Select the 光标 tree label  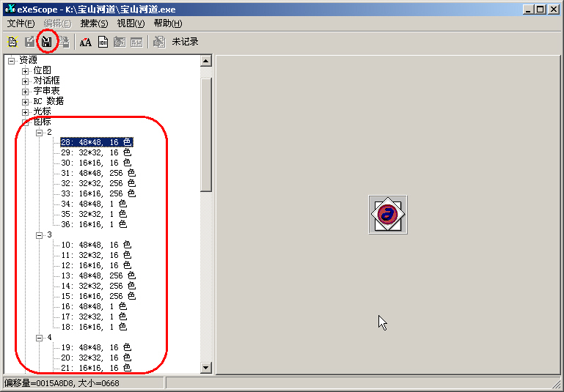[42, 111]
